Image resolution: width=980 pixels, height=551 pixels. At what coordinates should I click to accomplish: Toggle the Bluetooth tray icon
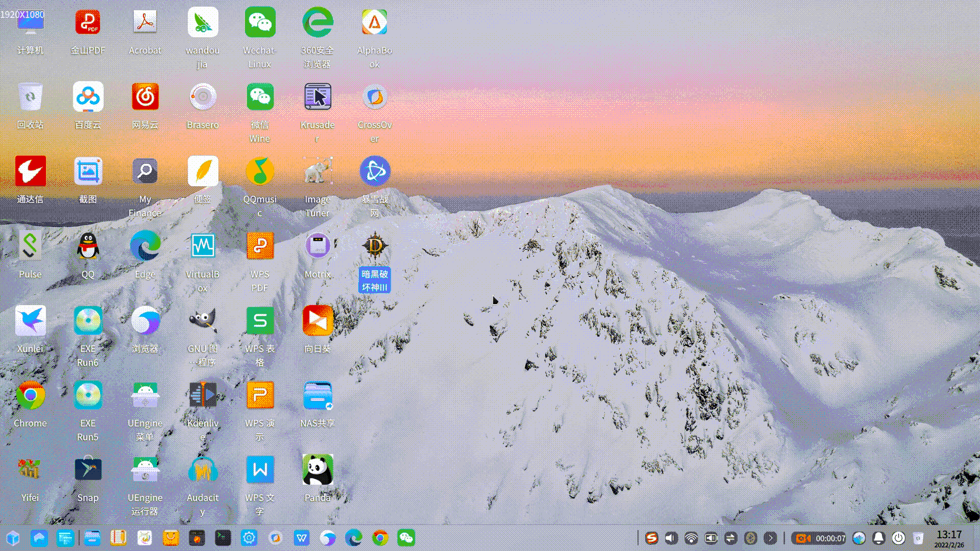(750, 538)
